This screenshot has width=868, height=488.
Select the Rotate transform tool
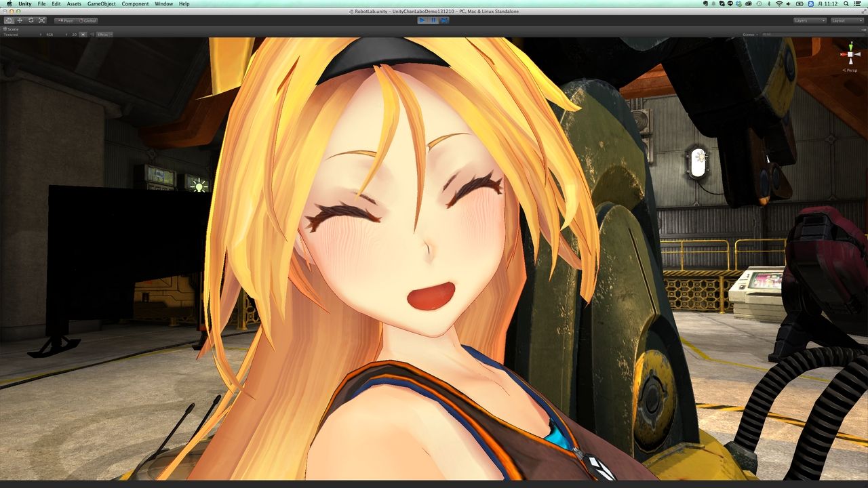click(x=31, y=20)
